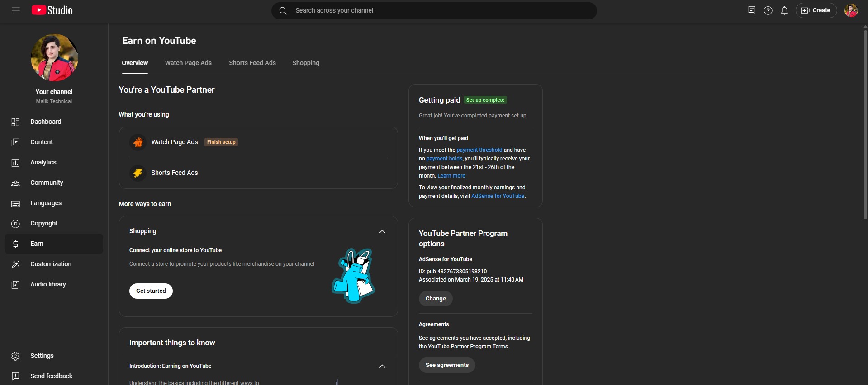Collapse the Shopping section chevron
Image resolution: width=868 pixels, height=385 pixels.
click(382, 231)
